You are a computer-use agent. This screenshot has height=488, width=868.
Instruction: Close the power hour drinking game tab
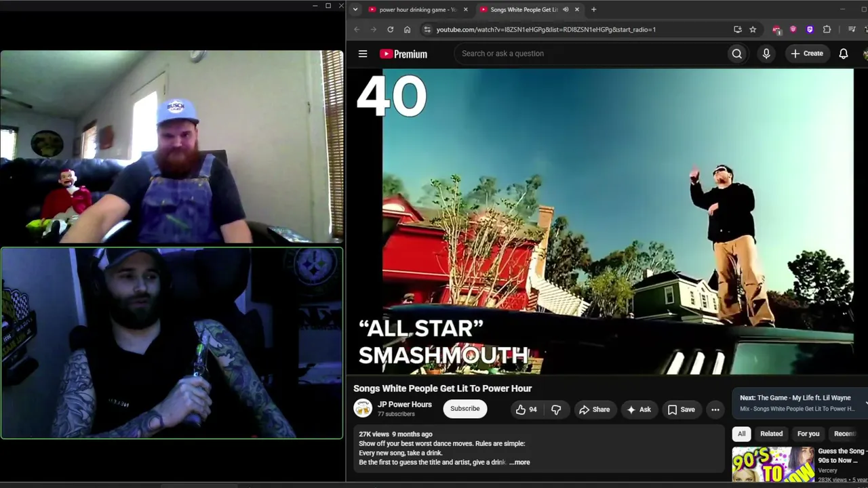(x=465, y=9)
